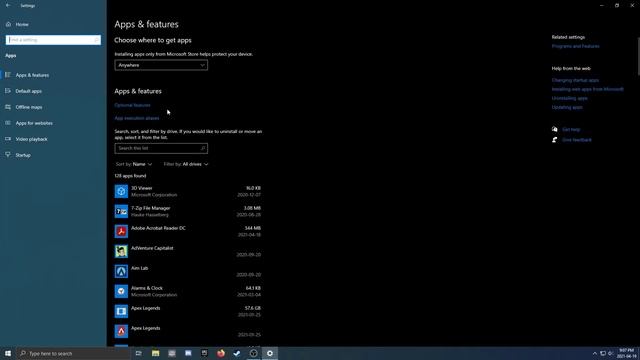The width and height of the screenshot is (640, 360).
Task: Open Task View on the taskbar
Action: 139,353
